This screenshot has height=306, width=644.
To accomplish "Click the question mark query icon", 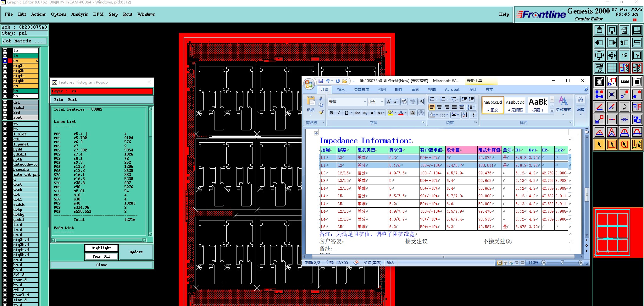I will [x=637, y=55].
